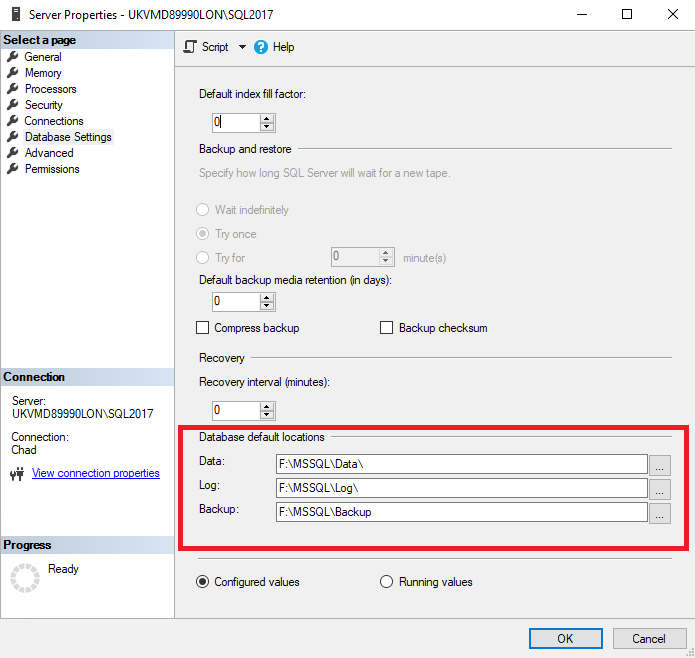Select the General page wrench icon
Image resolution: width=695 pixels, height=658 pixels.
click(13, 57)
